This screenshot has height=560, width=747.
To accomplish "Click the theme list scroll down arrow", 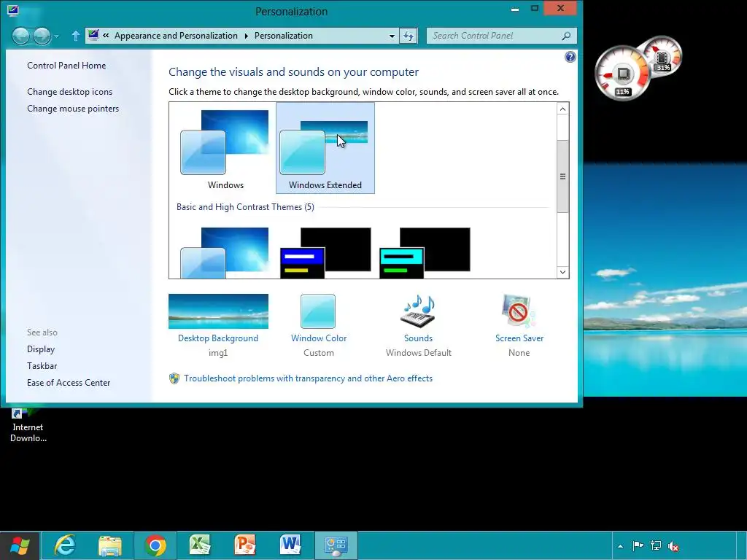I will (x=562, y=272).
